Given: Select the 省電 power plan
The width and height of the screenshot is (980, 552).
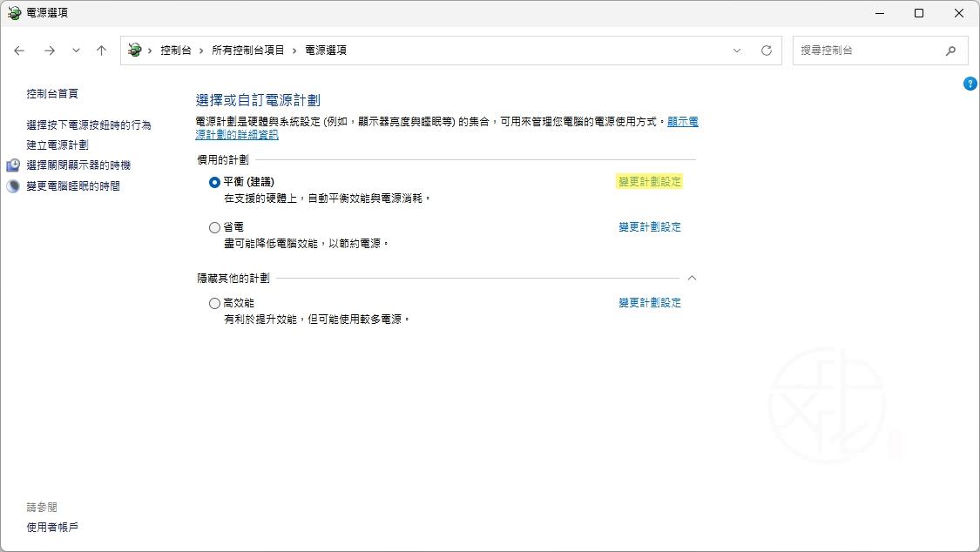Looking at the screenshot, I should pos(214,227).
